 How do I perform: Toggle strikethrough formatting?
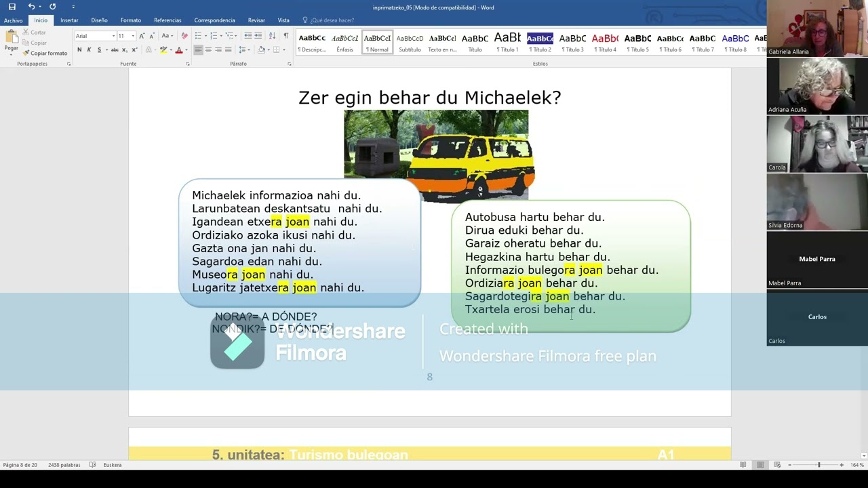(x=115, y=50)
